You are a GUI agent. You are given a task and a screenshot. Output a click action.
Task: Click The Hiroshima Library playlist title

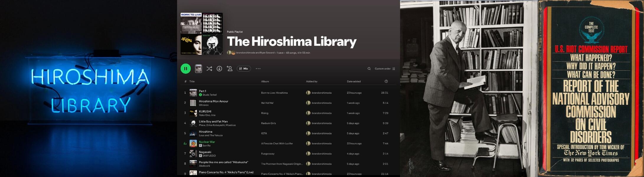point(292,41)
